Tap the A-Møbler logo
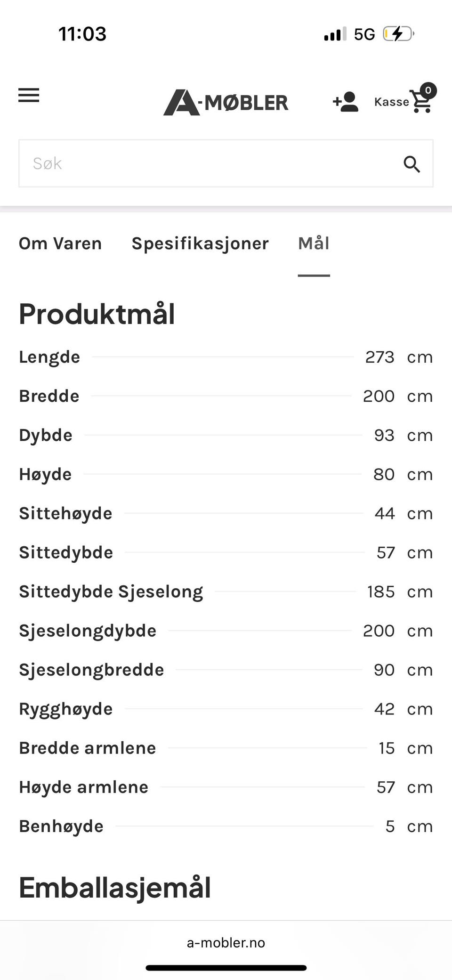This screenshot has height=980, width=452. pyautogui.click(x=226, y=102)
